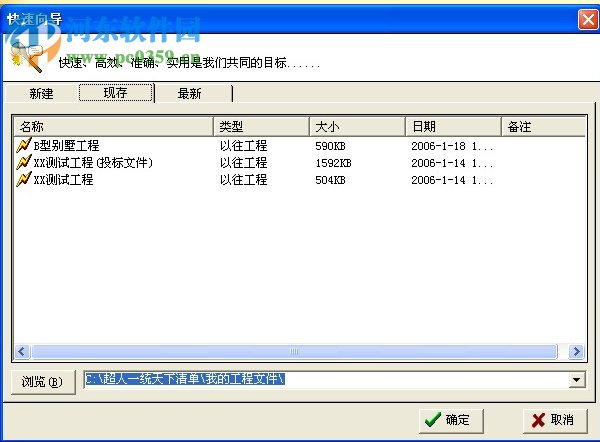The height and width of the screenshot is (442, 600).
Task: Click the 504KB size cell
Action: [x=330, y=180]
